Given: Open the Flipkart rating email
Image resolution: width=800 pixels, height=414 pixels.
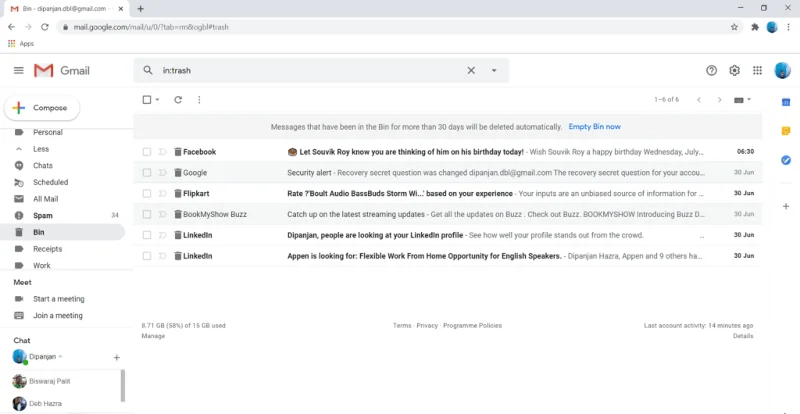Looking at the screenshot, I should (x=447, y=193).
